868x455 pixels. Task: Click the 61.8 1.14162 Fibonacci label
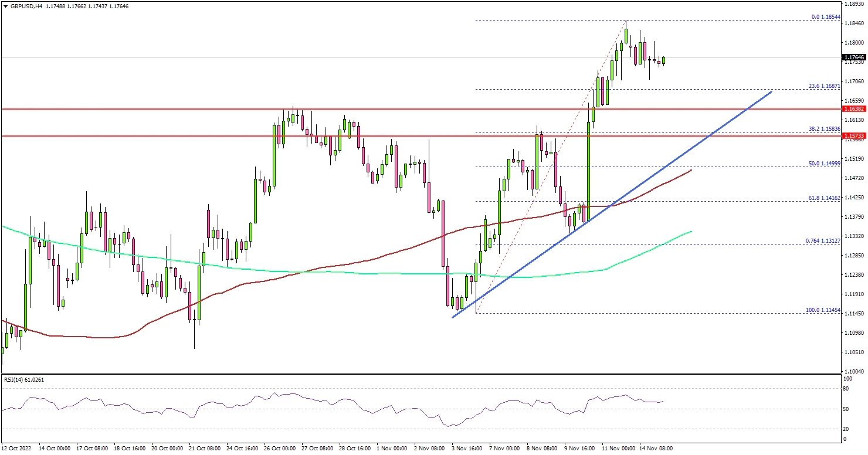pos(826,198)
